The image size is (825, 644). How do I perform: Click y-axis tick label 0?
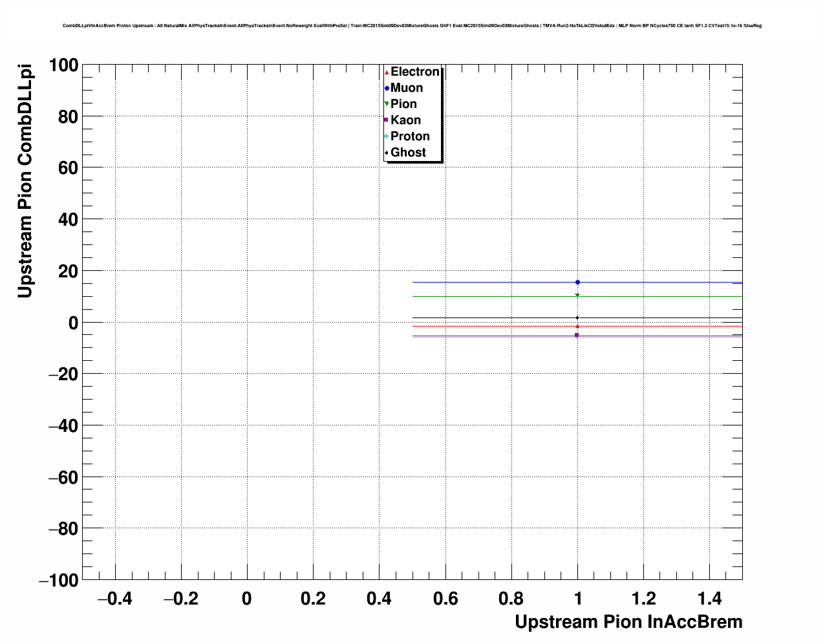tap(73, 323)
